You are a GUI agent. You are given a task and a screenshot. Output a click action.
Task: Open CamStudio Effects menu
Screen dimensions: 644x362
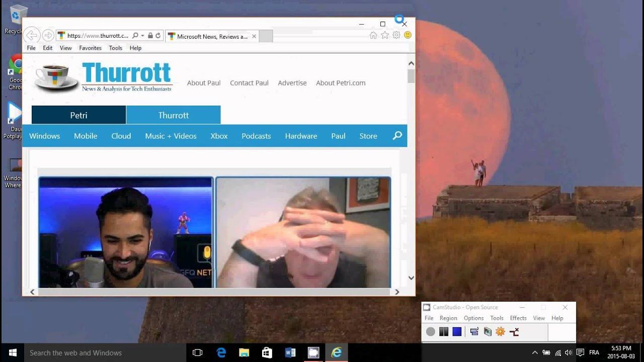[518, 318]
